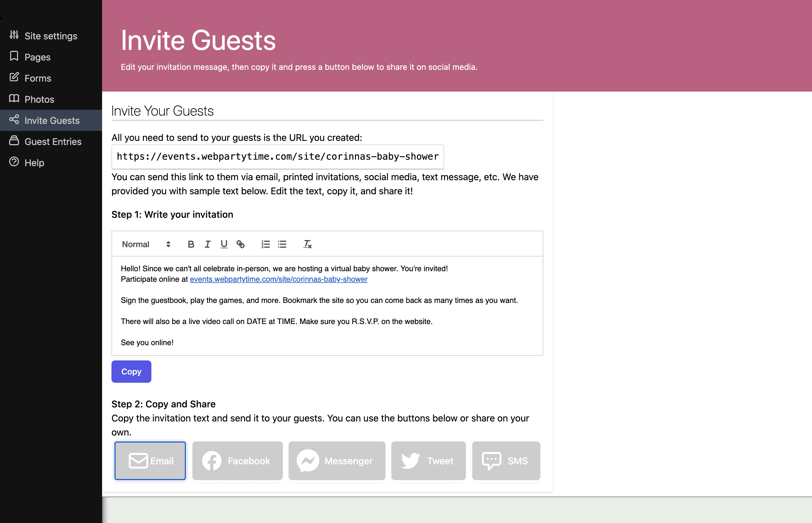This screenshot has height=523, width=812.
Task: Click the events.webpartytime.com link in invitation
Action: coord(278,279)
